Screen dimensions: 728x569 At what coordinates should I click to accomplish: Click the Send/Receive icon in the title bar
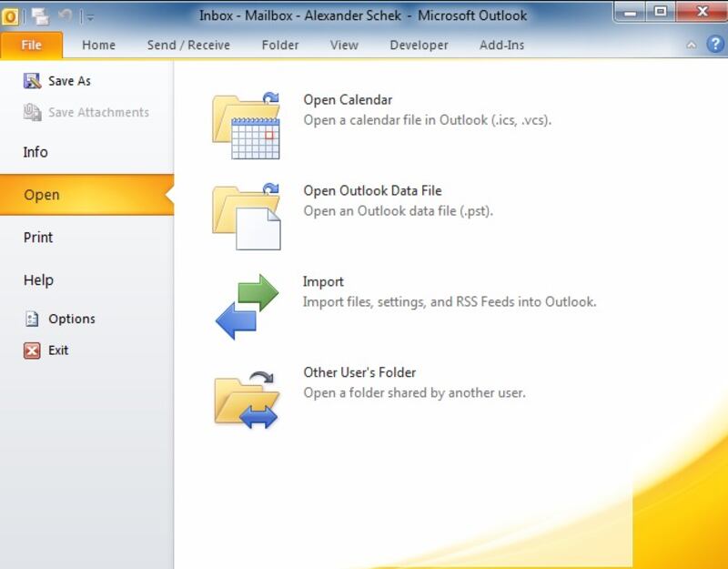40,15
